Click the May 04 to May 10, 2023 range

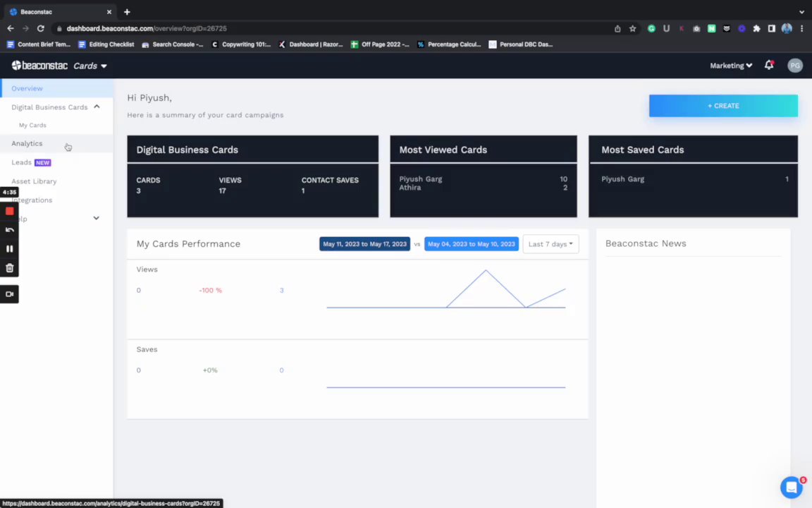point(472,243)
